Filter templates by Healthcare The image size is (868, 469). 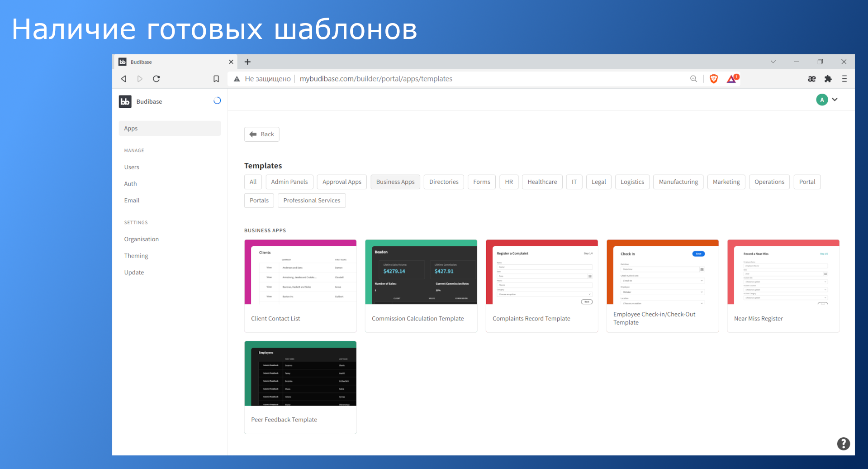point(542,182)
